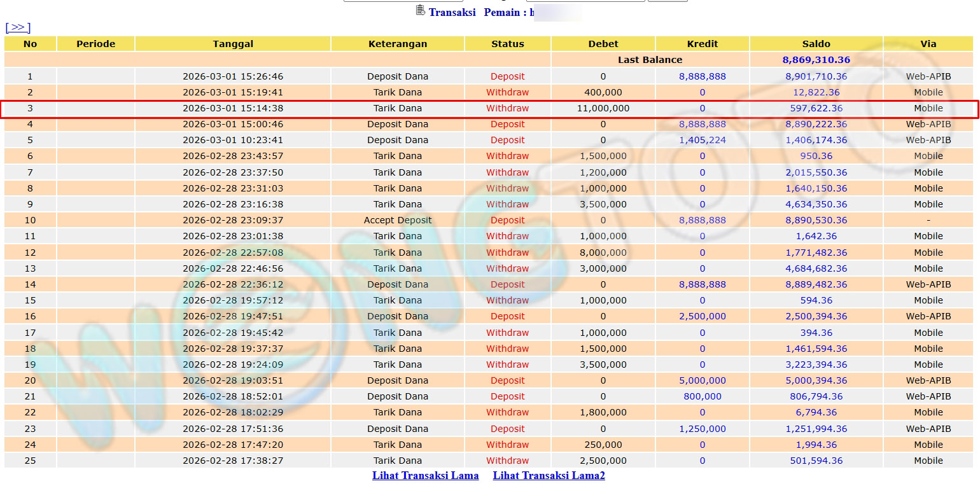This screenshot has height=493, width=980.
Task: Click the Accept Deposit entry in row 10
Action: 398,220
